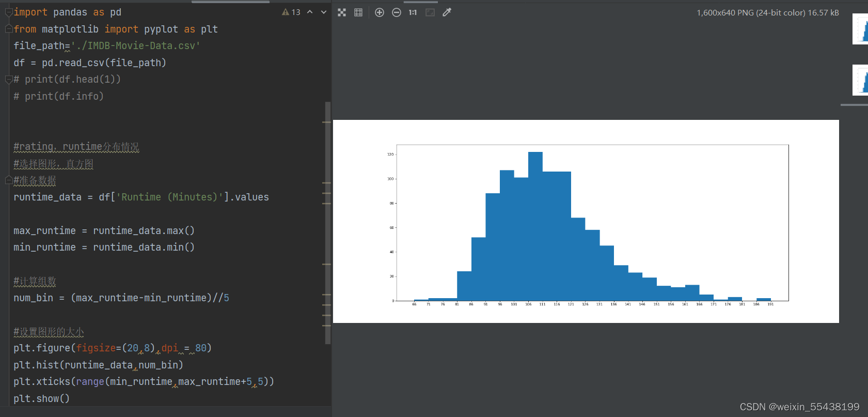The height and width of the screenshot is (417, 868).
Task: Click the 'max_runtime = runtime_data.max()' line
Action: (104, 231)
